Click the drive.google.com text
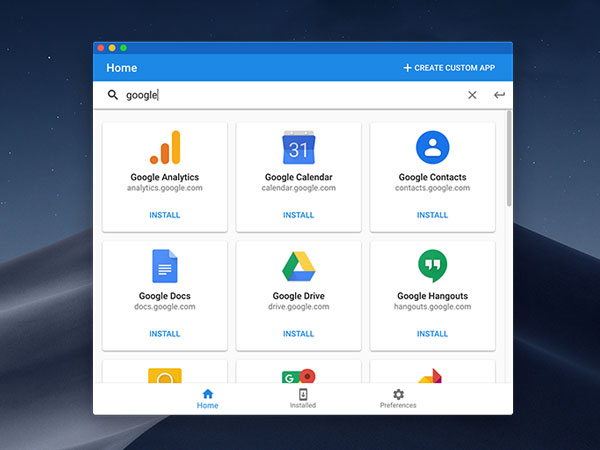The width and height of the screenshot is (600, 450). (x=298, y=307)
